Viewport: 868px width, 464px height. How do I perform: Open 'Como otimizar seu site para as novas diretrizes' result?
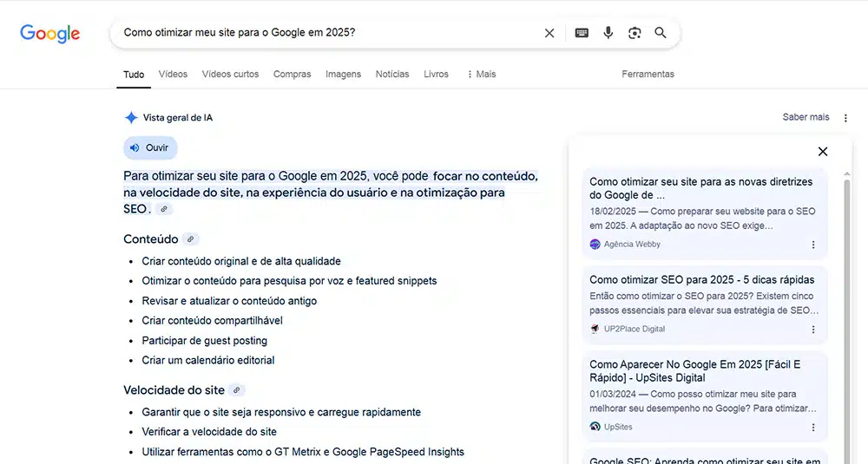(700, 188)
